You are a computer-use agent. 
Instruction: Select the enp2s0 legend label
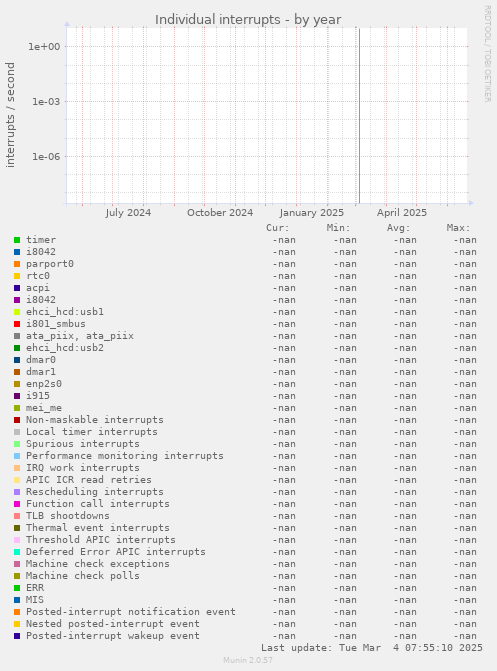(x=44, y=384)
